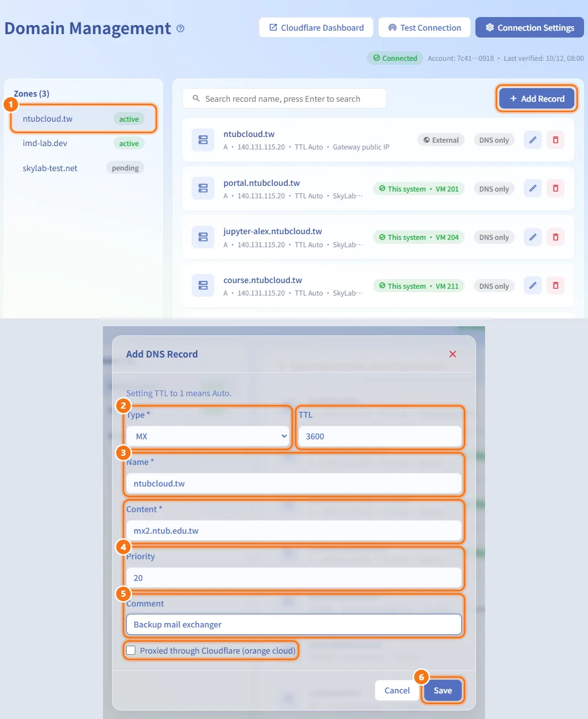Delete the portal.ntubcloud.tw record
The width and height of the screenshot is (588, 719).
(x=556, y=188)
